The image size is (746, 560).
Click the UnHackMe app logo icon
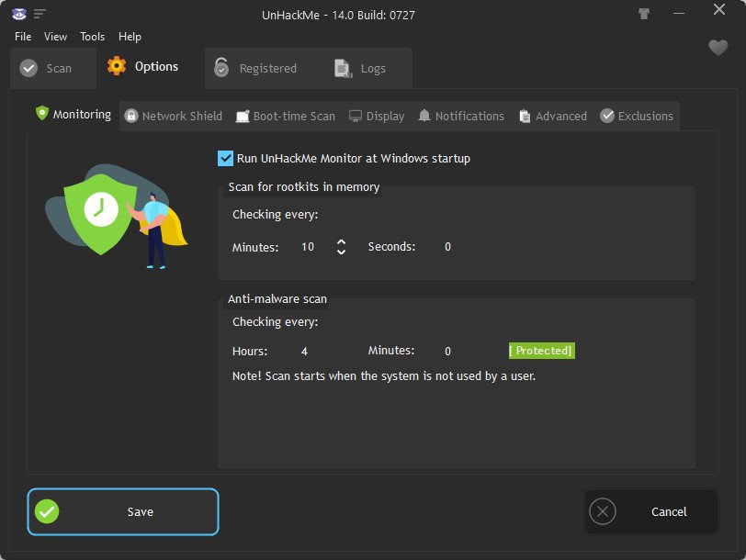19,15
